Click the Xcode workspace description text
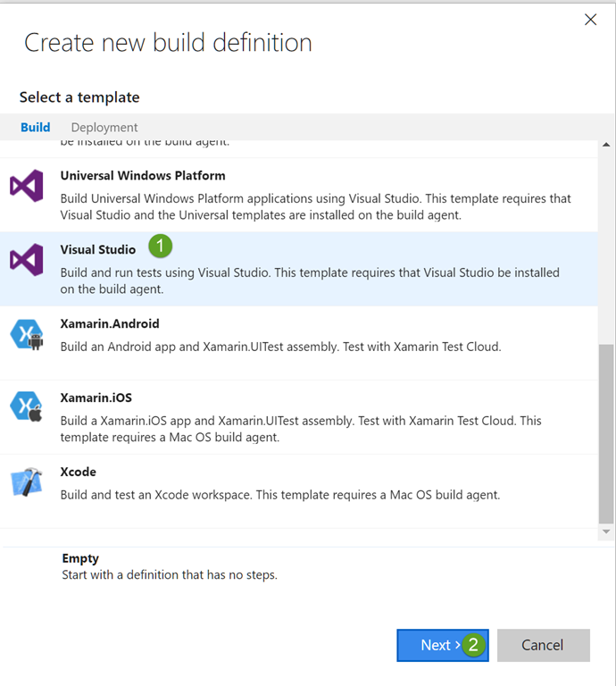616x686 pixels. tap(279, 495)
